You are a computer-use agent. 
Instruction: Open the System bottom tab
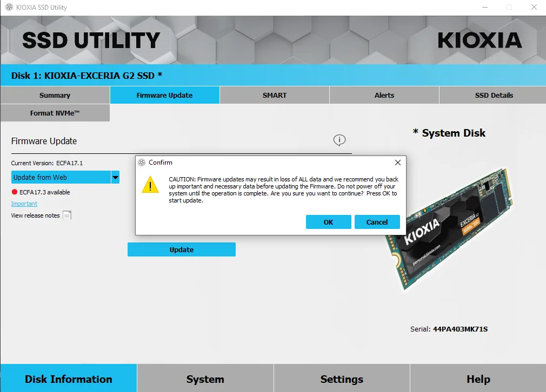point(205,379)
